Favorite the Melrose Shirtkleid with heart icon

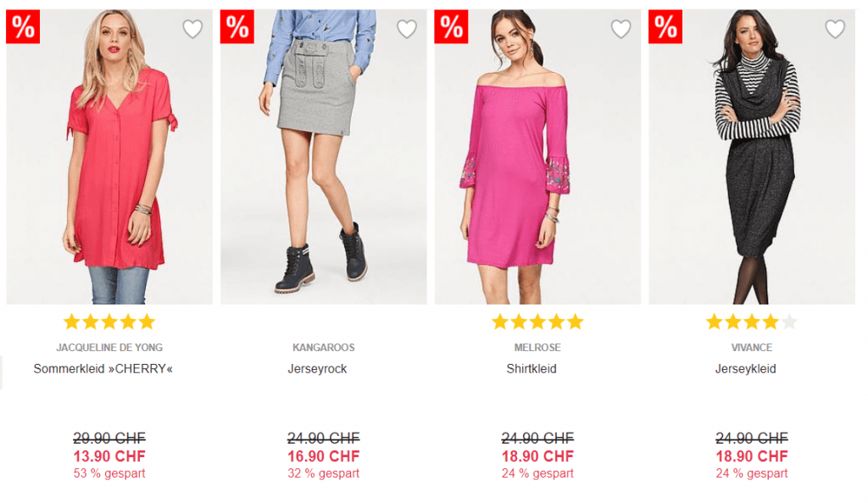coord(621,29)
